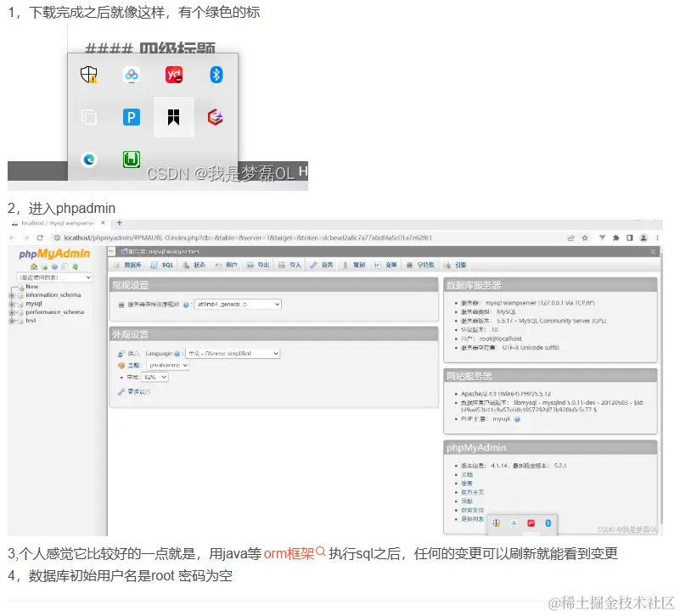Select the highlighted black bookmark-shaped tray icon
The image size is (680, 616).
click(173, 117)
